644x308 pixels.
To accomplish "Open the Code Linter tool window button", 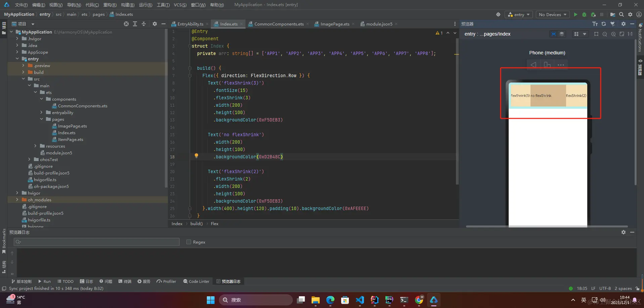I will 196,281.
